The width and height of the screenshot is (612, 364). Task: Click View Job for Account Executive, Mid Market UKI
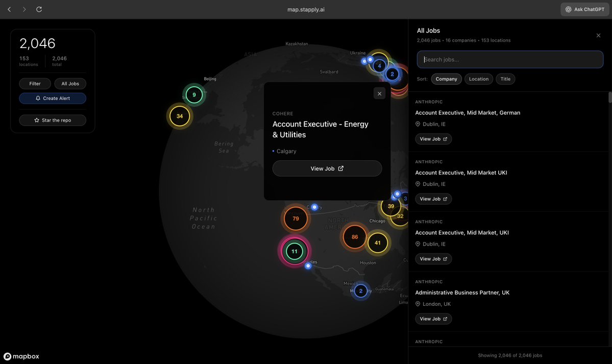pyautogui.click(x=433, y=199)
